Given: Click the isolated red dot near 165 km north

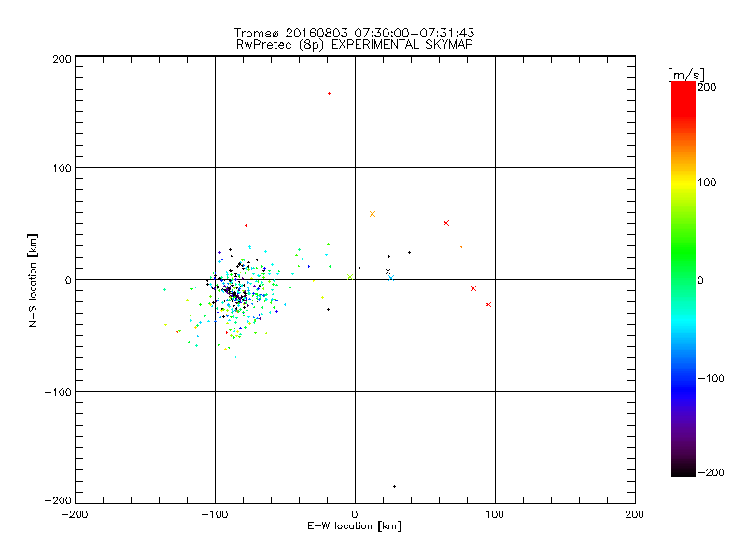Looking at the screenshot, I should (x=330, y=94).
